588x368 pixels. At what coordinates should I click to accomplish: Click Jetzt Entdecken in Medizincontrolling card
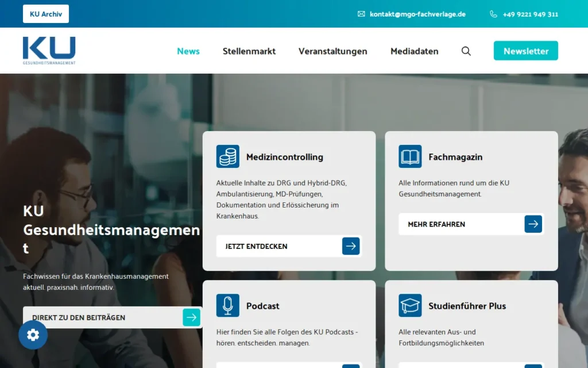(x=289, y=246)
